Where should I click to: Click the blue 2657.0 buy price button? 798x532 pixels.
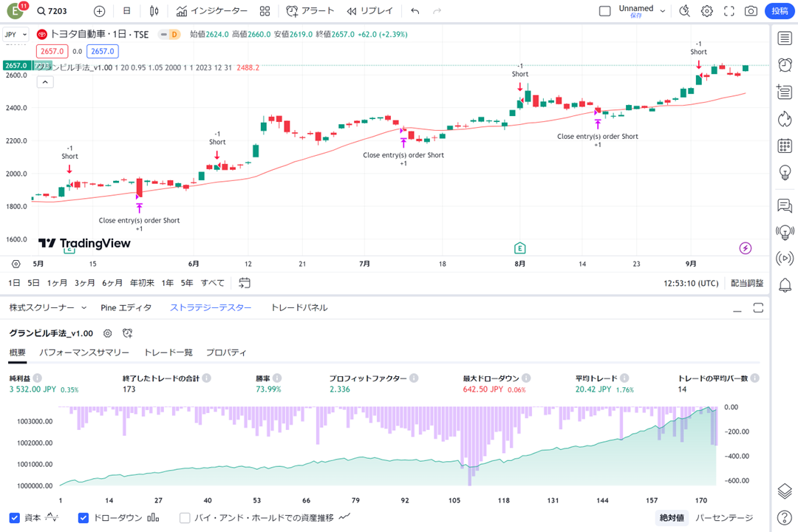103,52
